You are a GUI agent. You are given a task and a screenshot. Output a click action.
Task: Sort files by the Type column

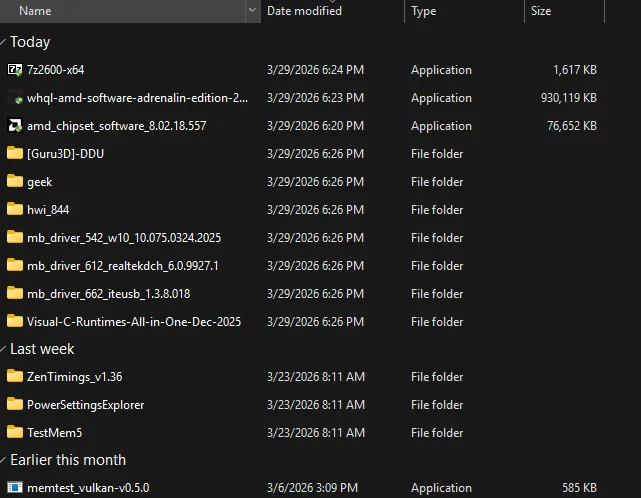tap(424, 11)
